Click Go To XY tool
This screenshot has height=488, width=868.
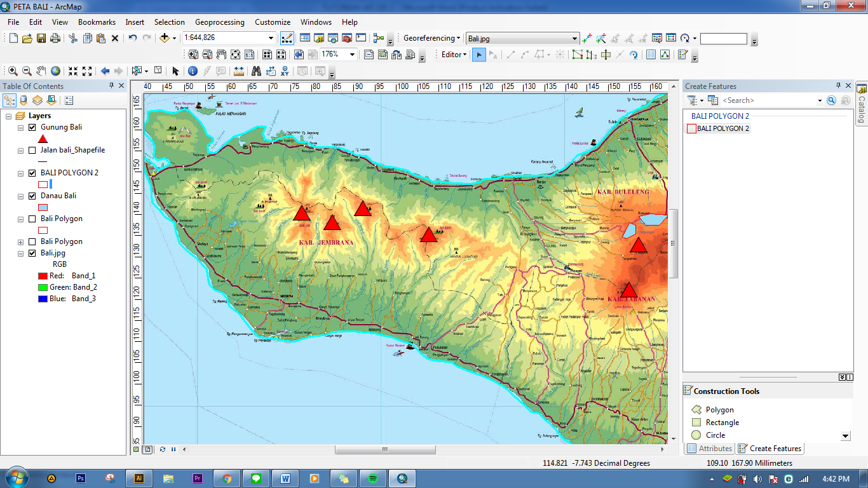(x=285, y=71)
